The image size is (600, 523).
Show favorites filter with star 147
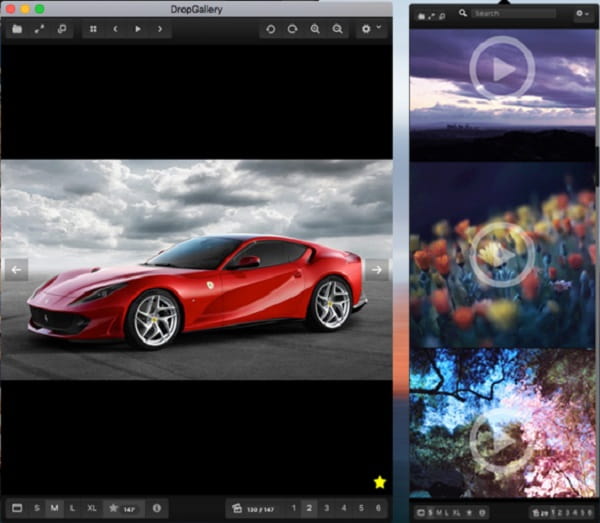pyautogui.click(x=122, y=508)
